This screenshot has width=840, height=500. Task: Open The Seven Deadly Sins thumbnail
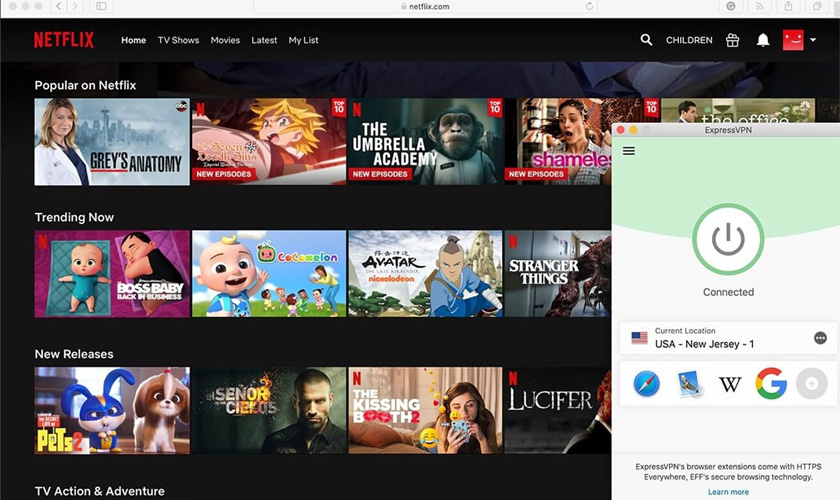pyautogui.click(x=269, y=142)
